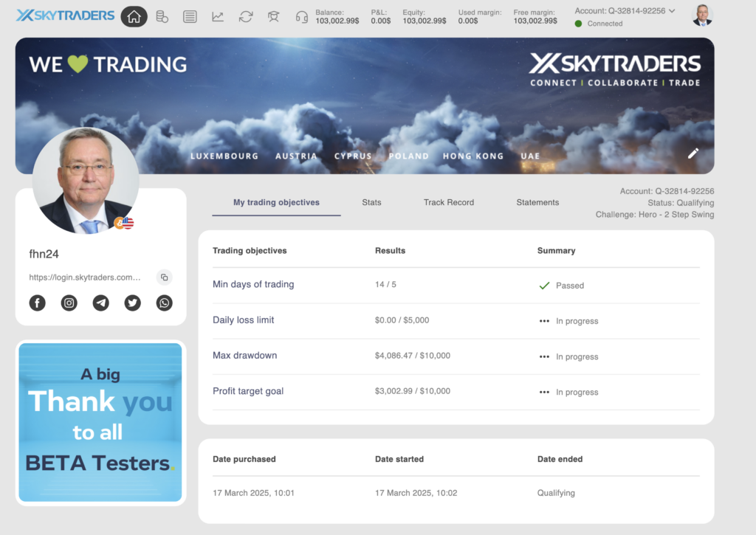The width and height of the screenshot is (756, 535).
Task: Click the Daily loss limit progress dots
Action: coord(544,321)
